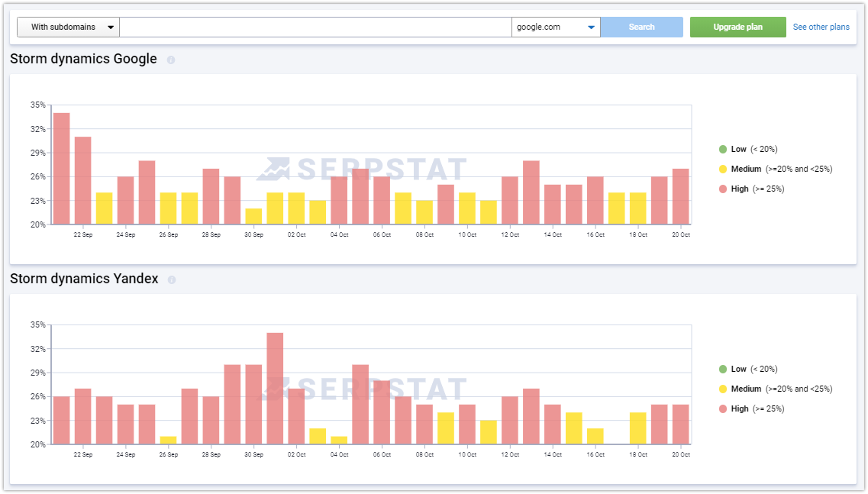Click info icon beside Storm dynamics Google
This screenshot has width=868, height=494.
[x=171, y=60]
